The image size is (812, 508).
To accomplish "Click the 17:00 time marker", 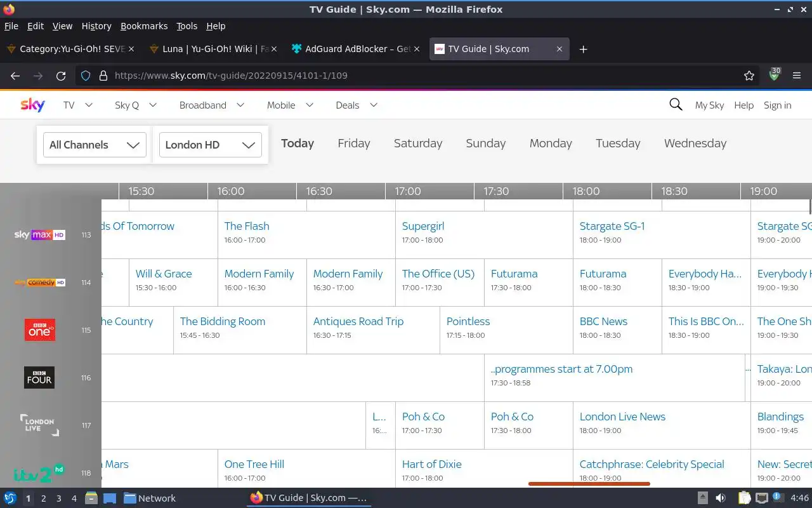I will (x=408, y=191).
